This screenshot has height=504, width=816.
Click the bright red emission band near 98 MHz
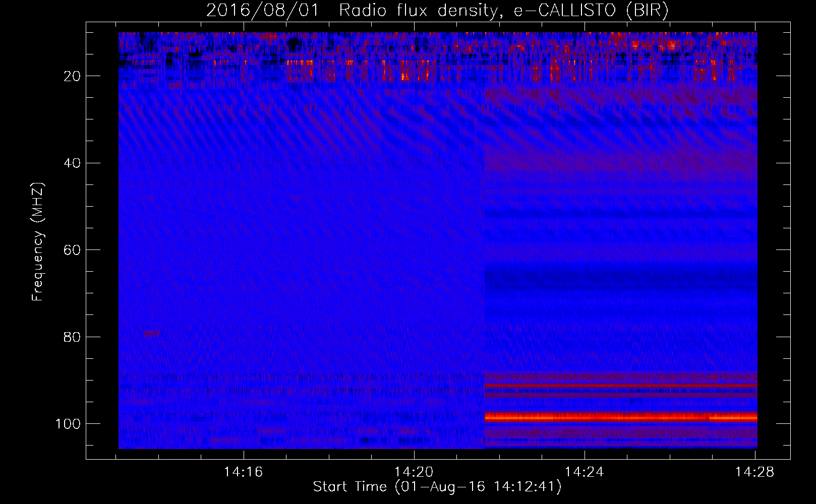pyautogui.click(x=621, y=417)
